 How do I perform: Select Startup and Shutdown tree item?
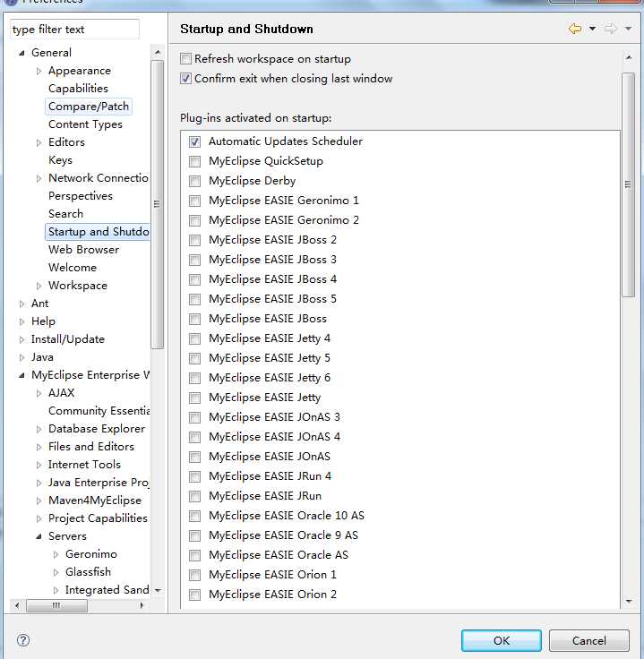point(98,232)
